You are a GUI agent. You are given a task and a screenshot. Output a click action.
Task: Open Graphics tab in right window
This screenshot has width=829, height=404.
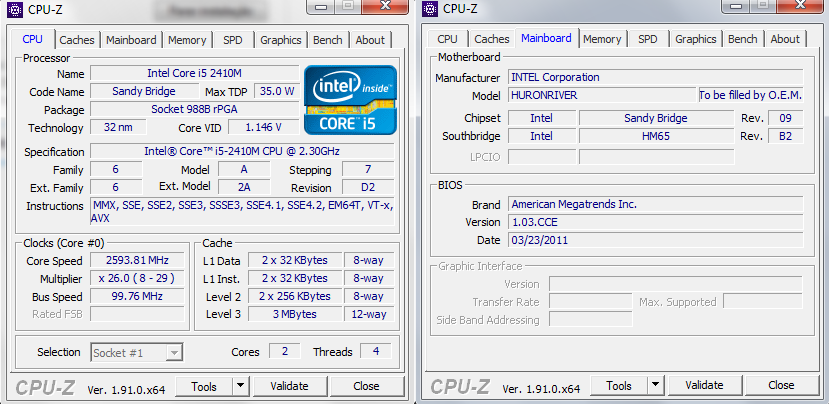tap(696, 39)
